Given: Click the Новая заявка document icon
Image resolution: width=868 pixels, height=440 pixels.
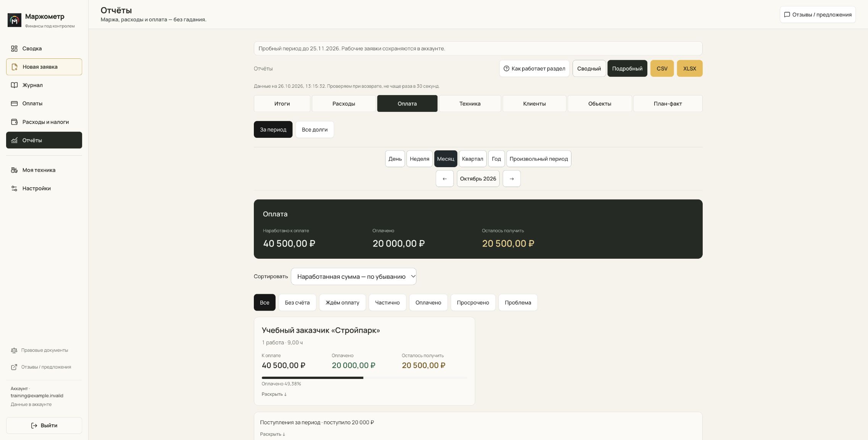Looking at the screenshot, I should click(x=15, y=67).
